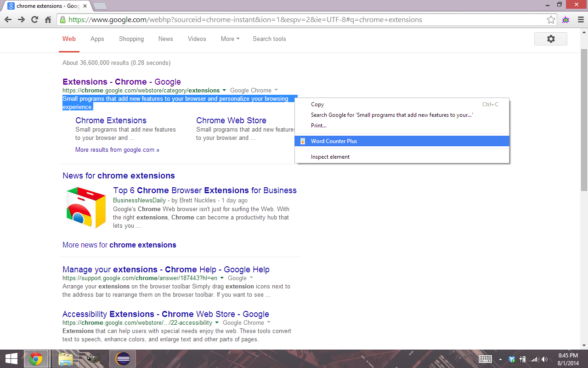Expand green arrow after webstore/category/extensions URL
Viewport: 588px width, 368px height.
click(x=224, y=91)
